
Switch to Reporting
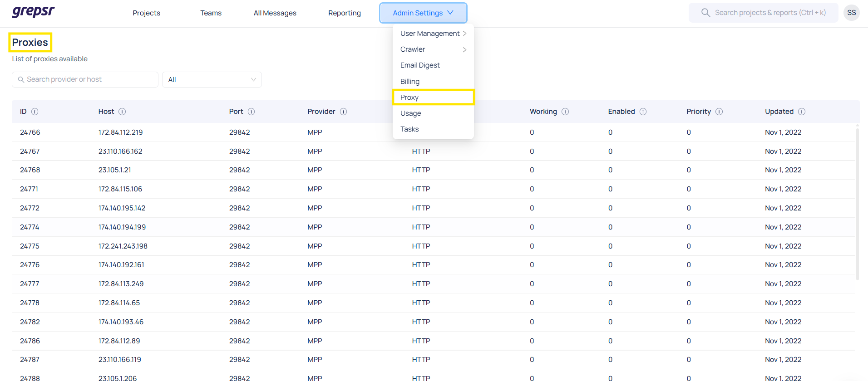pyautogui.click(x=345, y=13)
